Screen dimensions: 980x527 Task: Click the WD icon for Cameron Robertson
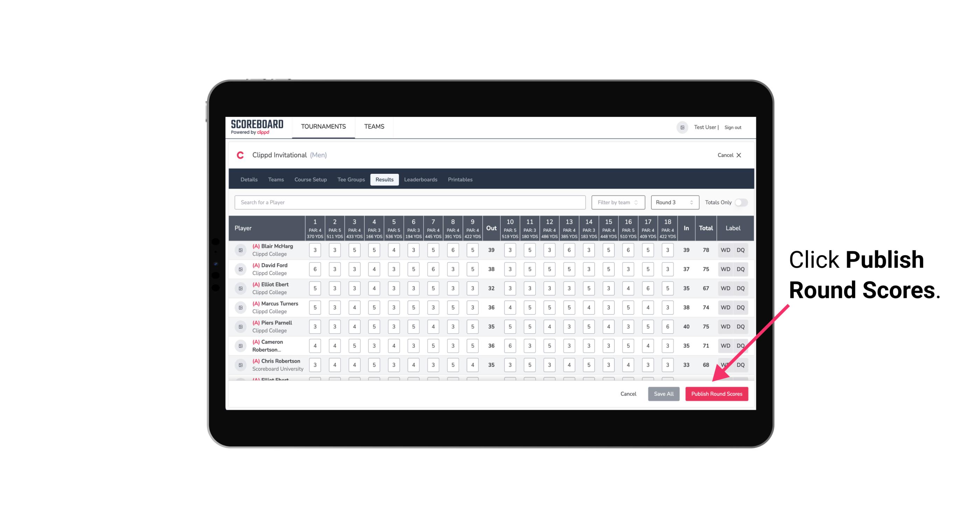coord(725,345)
